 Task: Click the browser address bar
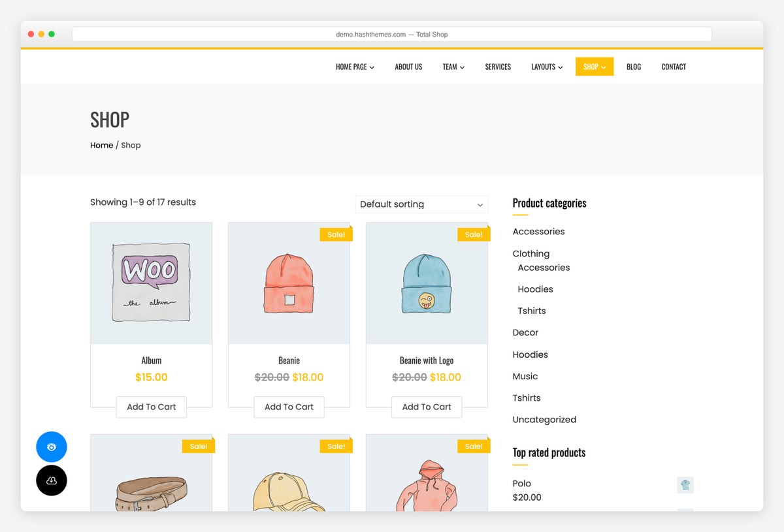click(x=392, y=34)
